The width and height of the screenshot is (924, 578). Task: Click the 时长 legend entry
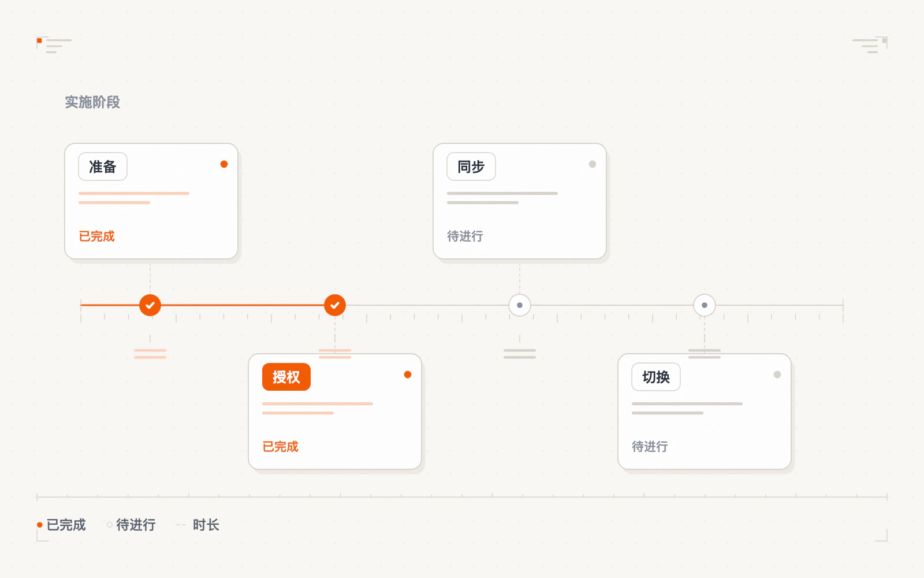pyautogui.click(x=198, y=525)
